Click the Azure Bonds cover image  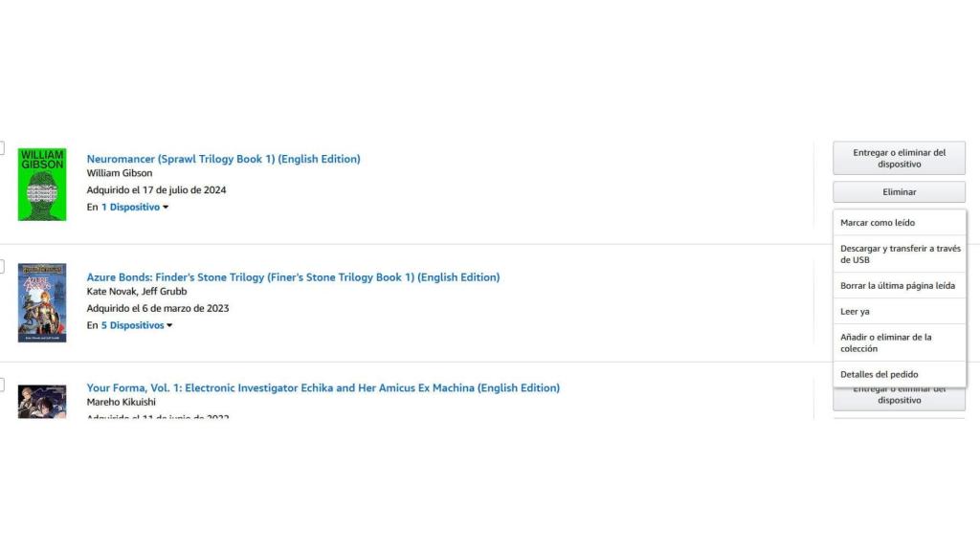pyautogui.click(x=41, y=302)
